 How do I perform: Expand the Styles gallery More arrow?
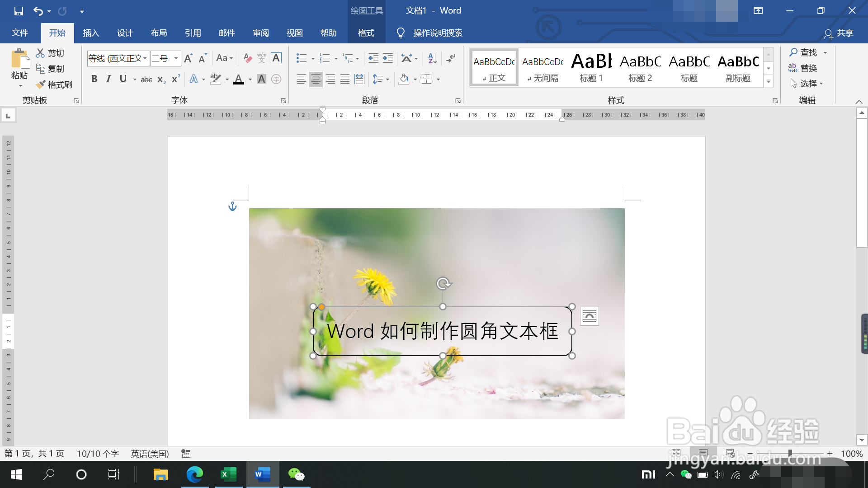click(769, 81)
